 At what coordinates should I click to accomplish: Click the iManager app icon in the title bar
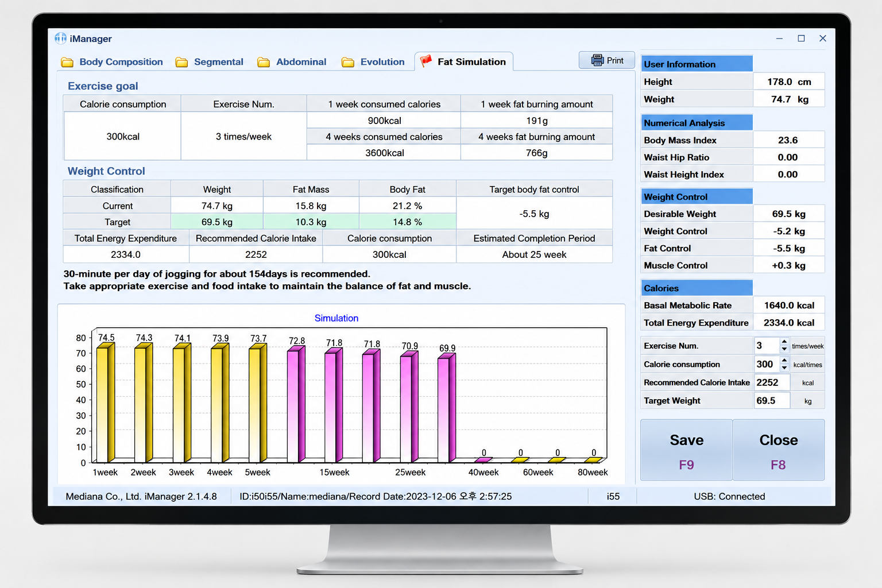pyautogui.click(x=60, y=38)
